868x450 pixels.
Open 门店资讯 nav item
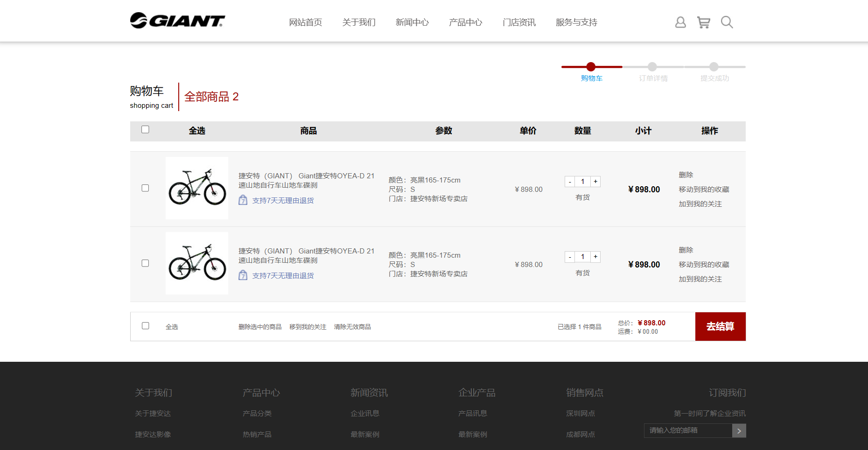coord(519,22)
